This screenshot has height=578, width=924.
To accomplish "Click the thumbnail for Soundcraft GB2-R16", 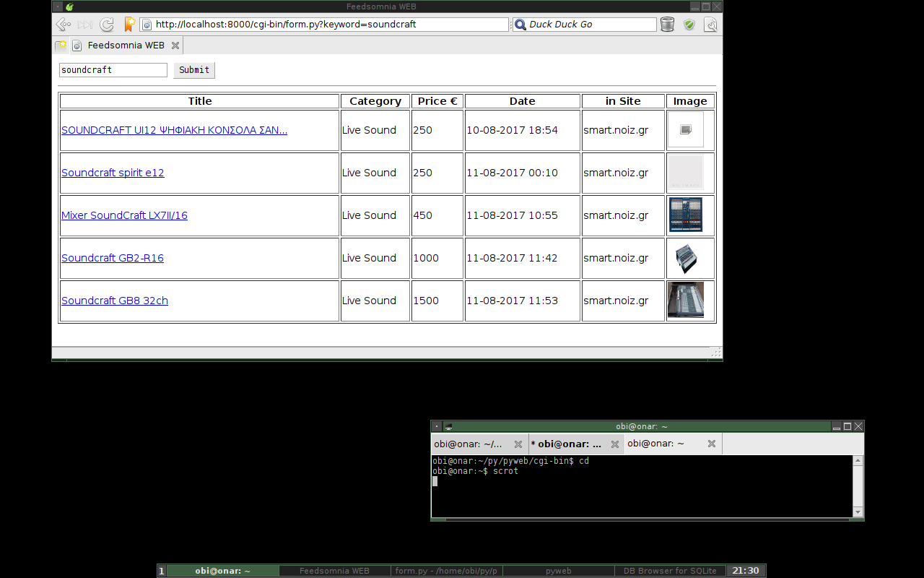I will pos(686,258).
